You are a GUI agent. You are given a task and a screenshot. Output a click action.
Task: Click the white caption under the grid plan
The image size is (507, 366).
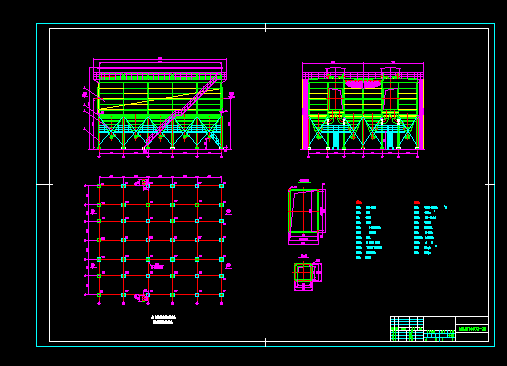tap(163, 319)
